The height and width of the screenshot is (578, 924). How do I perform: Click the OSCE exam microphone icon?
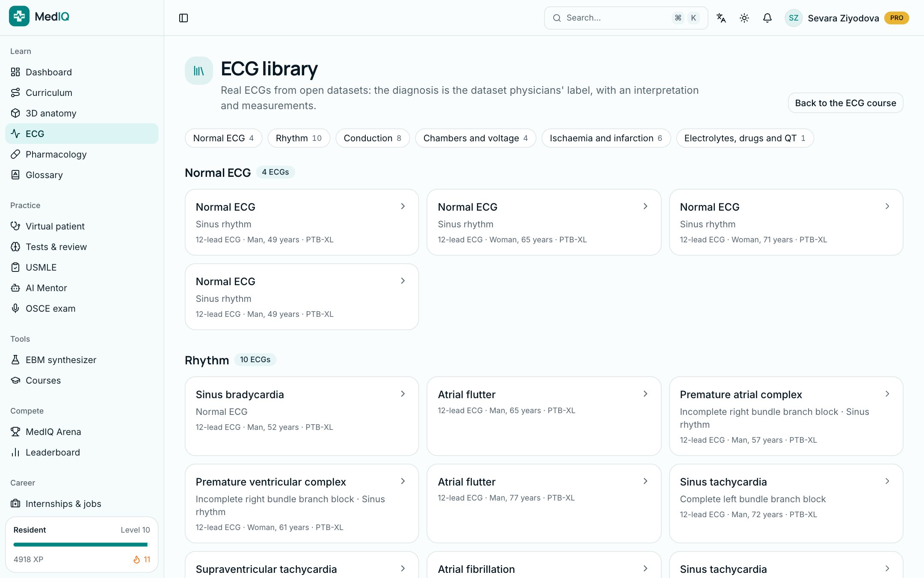coord(15,308)
